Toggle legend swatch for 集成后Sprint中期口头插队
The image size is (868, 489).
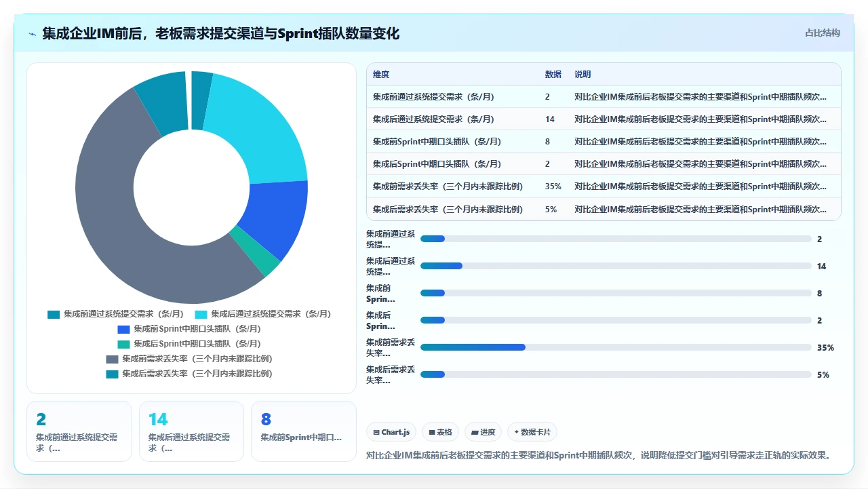pos(123,345)
